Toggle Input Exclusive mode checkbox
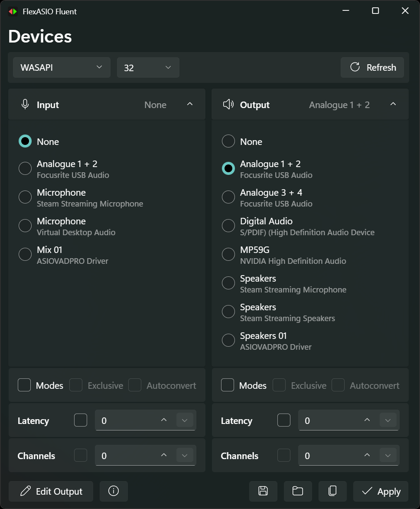 click(76, 385)
